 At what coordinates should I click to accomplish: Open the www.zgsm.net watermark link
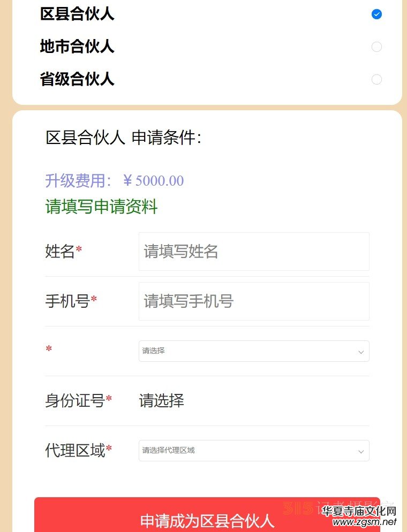click(360, 522)
